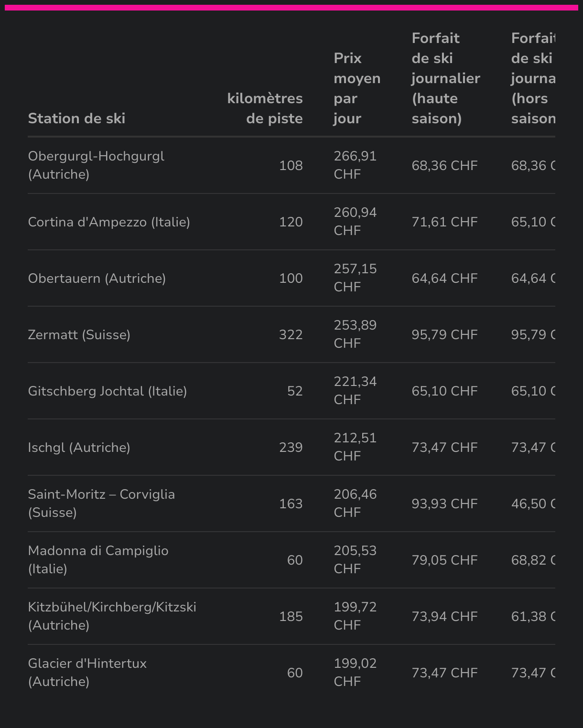Click the partially visible hors saison header
The image size is (583, 728).
coord(533,78)
